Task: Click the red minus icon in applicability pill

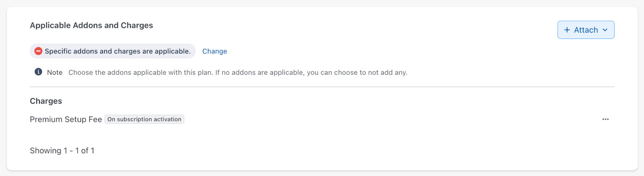Action: pyautogui.click(x=38, y=51)
